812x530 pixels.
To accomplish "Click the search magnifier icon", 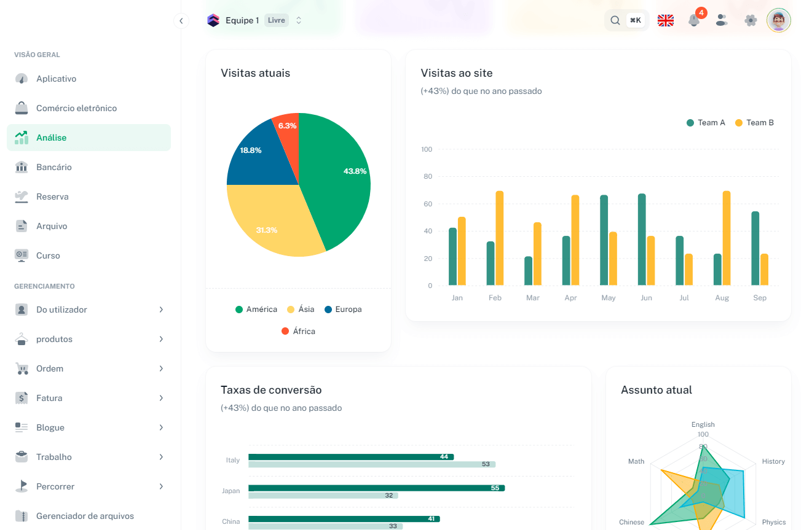I will [x=615, y=20].
